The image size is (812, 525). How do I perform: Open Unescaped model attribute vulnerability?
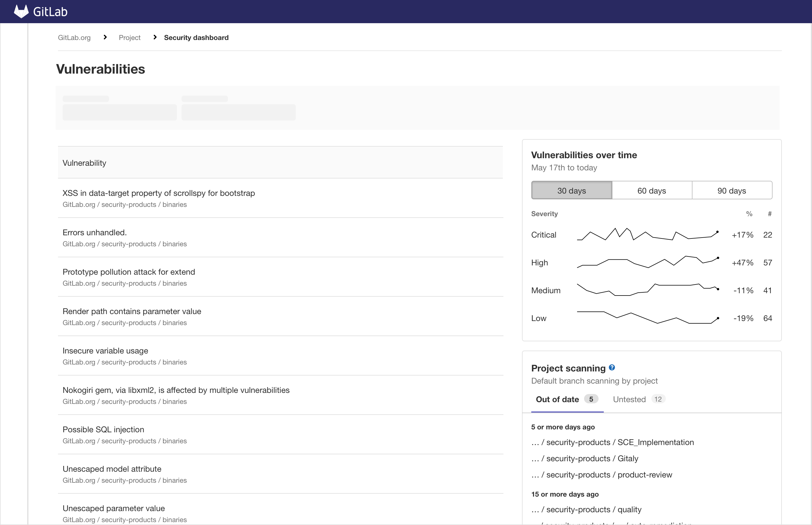[x=112, y=469]
